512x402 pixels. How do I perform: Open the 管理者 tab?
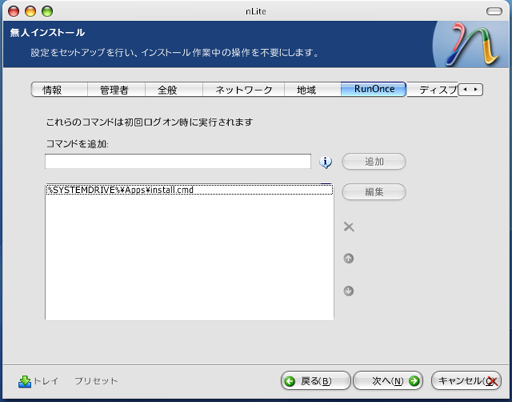[116, 90]
